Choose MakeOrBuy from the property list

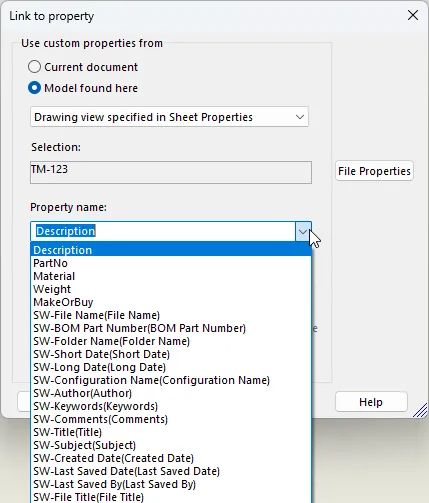171,302
